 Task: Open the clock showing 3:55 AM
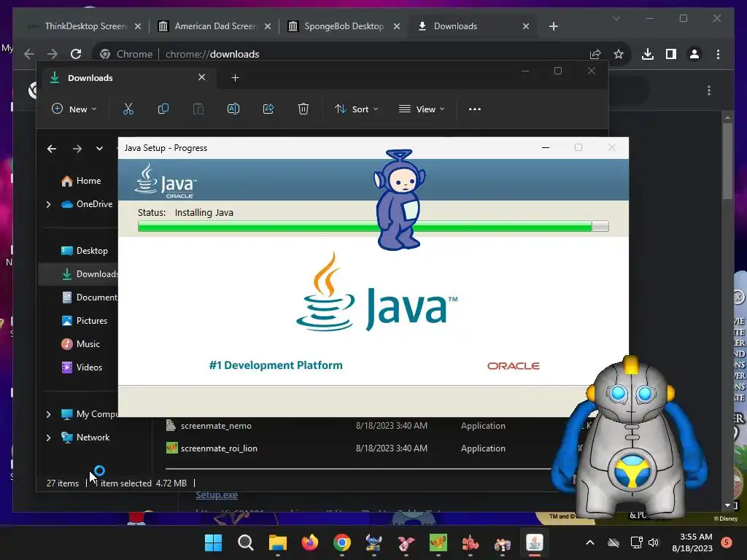point(692,542)
